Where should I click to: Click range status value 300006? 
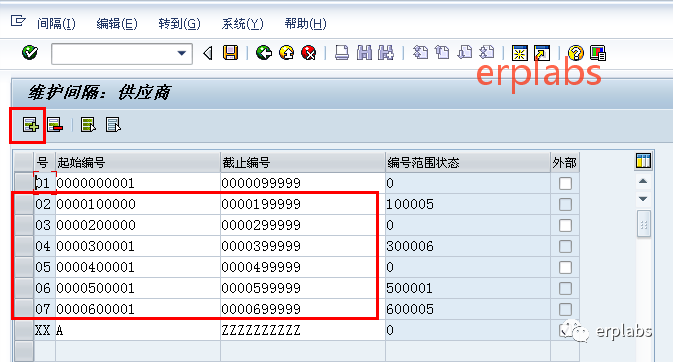pyautogui.click(x=410, y=246)
